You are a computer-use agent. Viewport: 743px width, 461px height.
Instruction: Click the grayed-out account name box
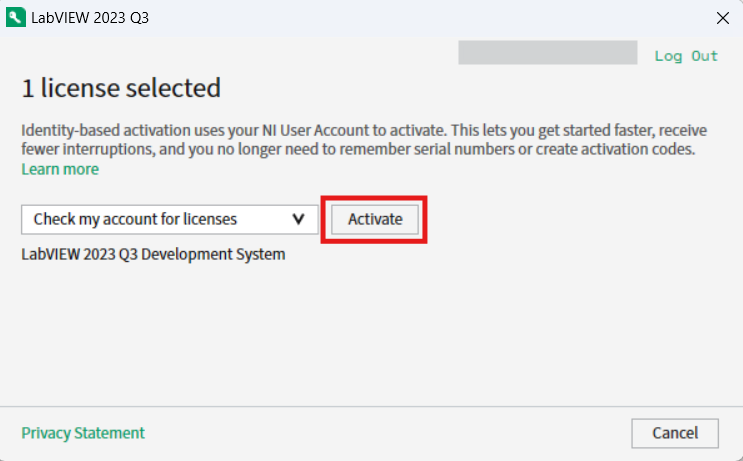click(x=547, y=53)
